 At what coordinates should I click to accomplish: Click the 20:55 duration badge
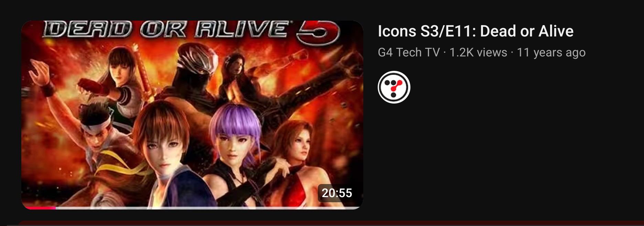pyautogui.click(x=337, y=193)
